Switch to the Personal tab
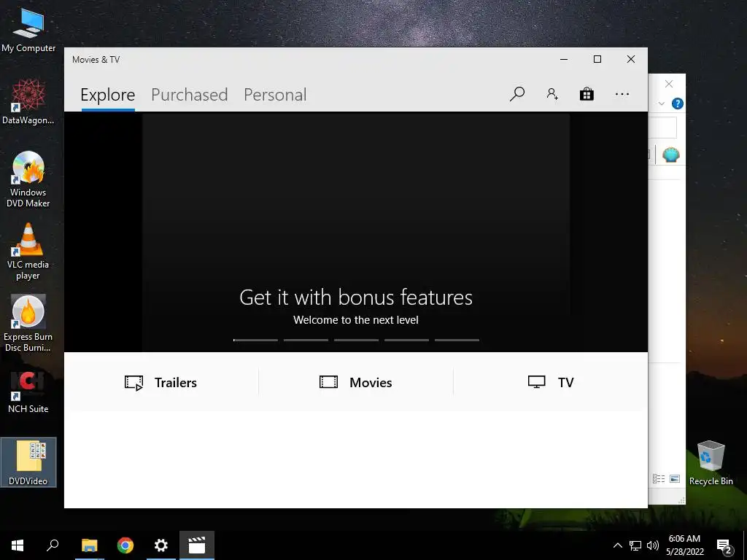Viewport: 747px width, 560px height. tap(275, 95)
